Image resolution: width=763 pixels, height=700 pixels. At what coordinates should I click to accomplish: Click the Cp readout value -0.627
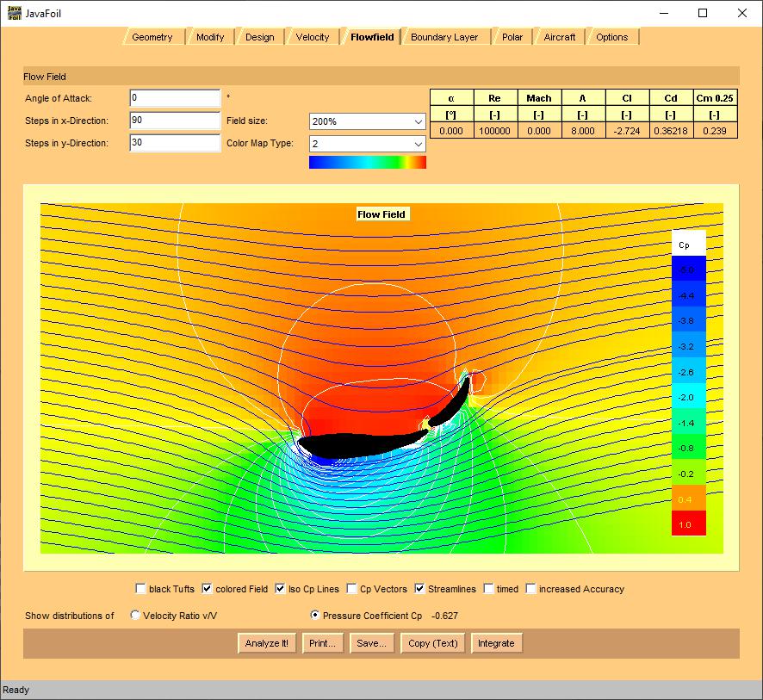(444, 616)
